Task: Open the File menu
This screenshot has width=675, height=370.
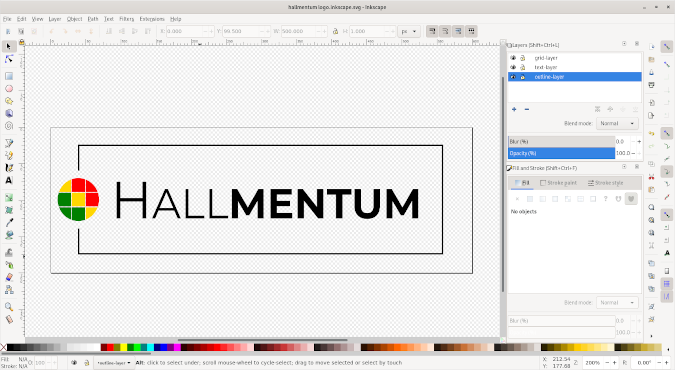Action: [x=7, y=19]
